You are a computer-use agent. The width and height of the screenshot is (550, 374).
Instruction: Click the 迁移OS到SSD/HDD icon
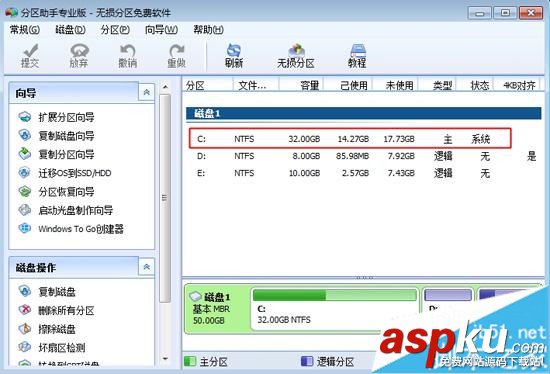point(25,173)
